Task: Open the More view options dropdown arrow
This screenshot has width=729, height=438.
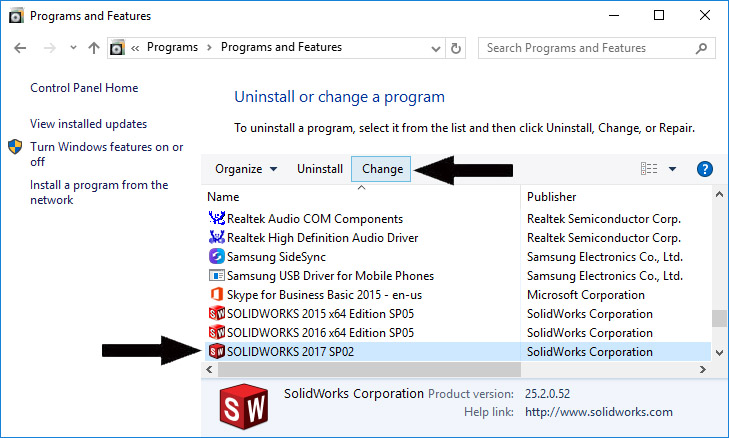Action: (672, 169)
